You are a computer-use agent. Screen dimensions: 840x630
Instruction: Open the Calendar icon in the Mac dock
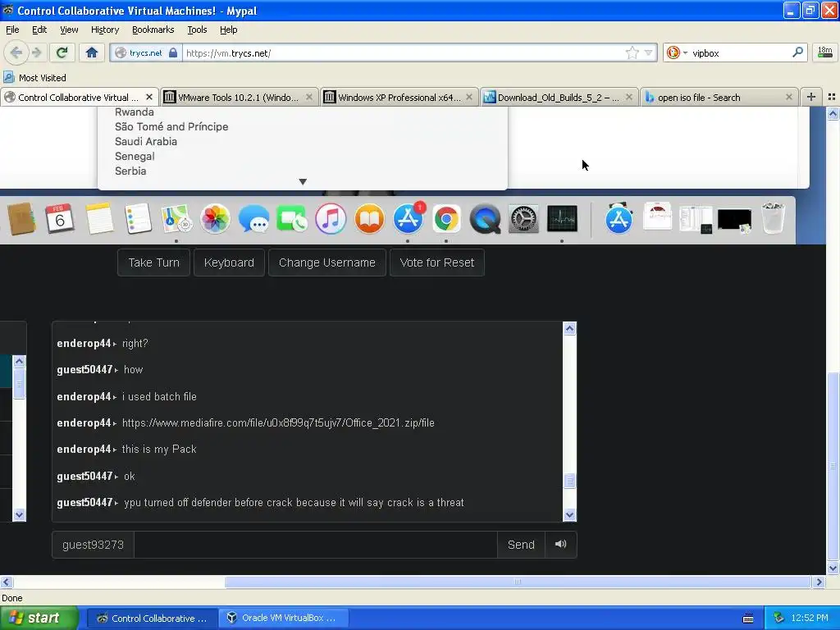pyautogui.click(x=59, y=218)
